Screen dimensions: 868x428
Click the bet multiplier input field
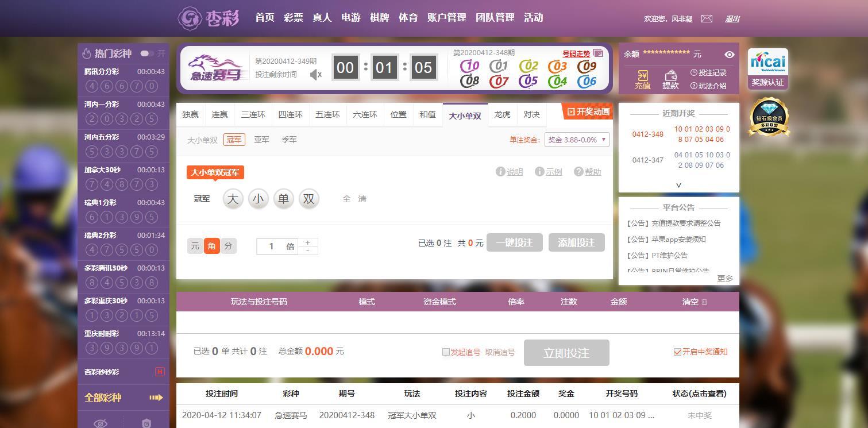[271, 246]
